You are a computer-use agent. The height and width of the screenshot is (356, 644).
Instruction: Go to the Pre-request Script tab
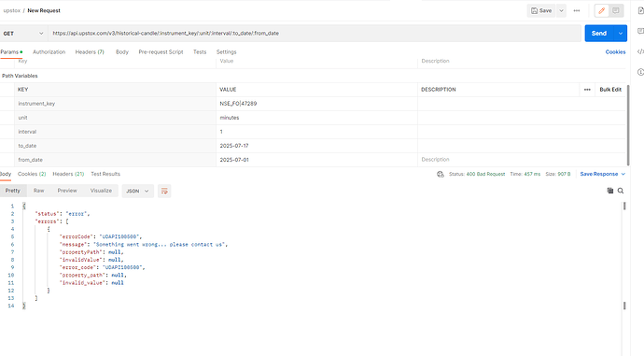coord(161,51)
